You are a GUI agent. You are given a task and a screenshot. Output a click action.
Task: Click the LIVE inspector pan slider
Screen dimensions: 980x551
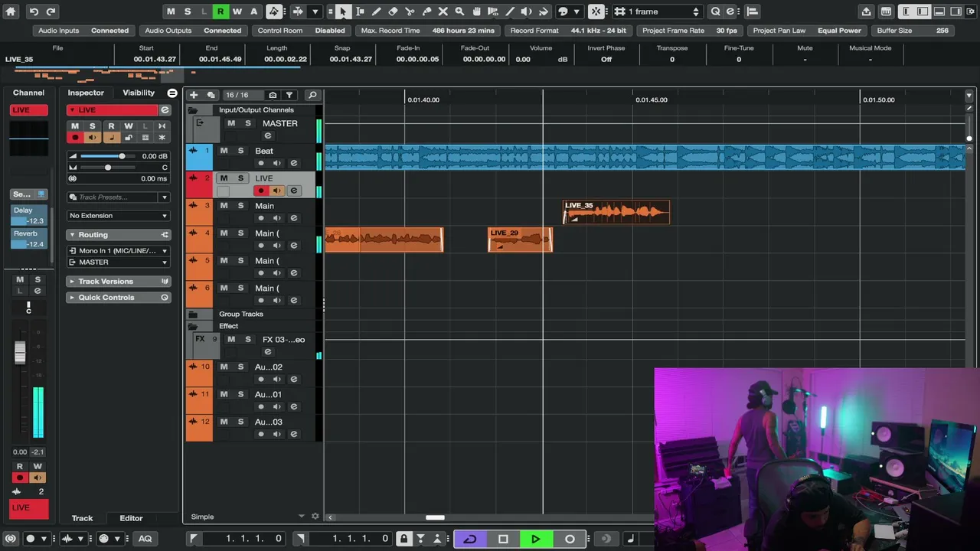point(107,168)
